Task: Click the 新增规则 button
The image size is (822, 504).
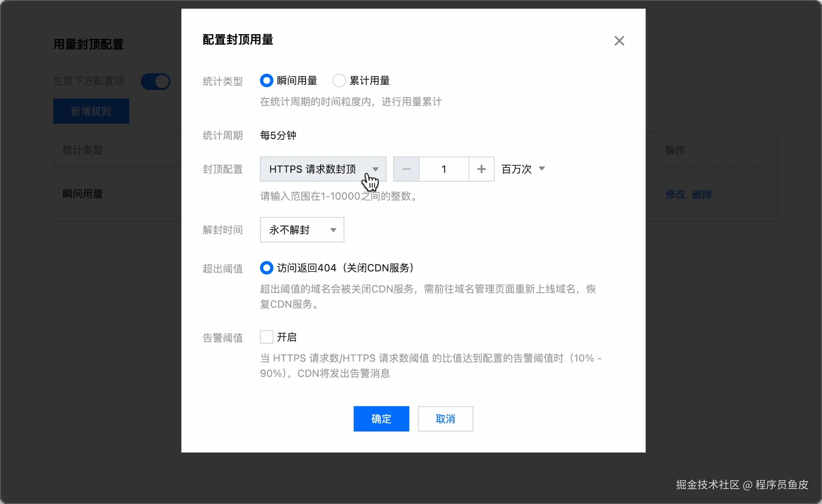Action: [91, 111]
